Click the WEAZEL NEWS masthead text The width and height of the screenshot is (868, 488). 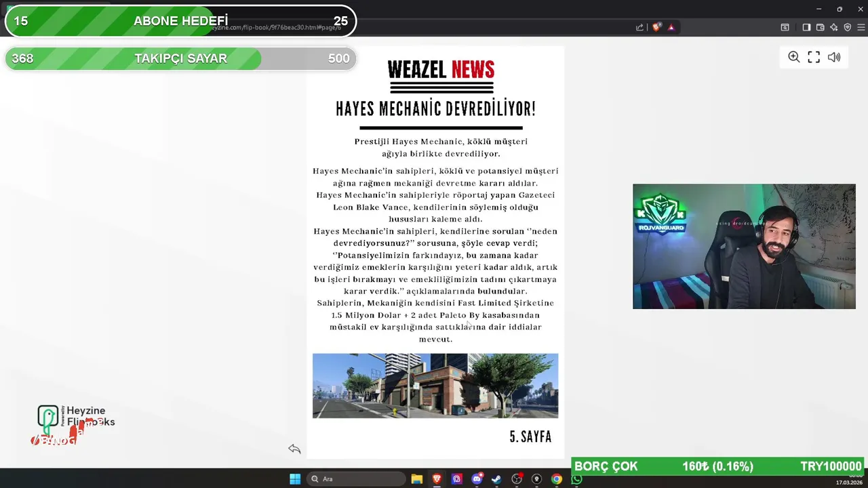point(441,69)
